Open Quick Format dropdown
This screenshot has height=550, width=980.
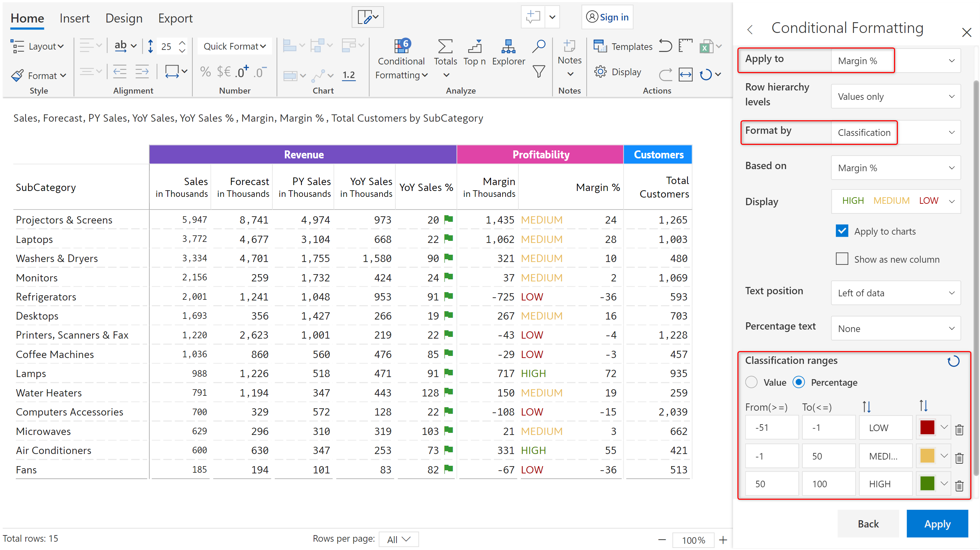pyautogui.click(x=234, y=46)
